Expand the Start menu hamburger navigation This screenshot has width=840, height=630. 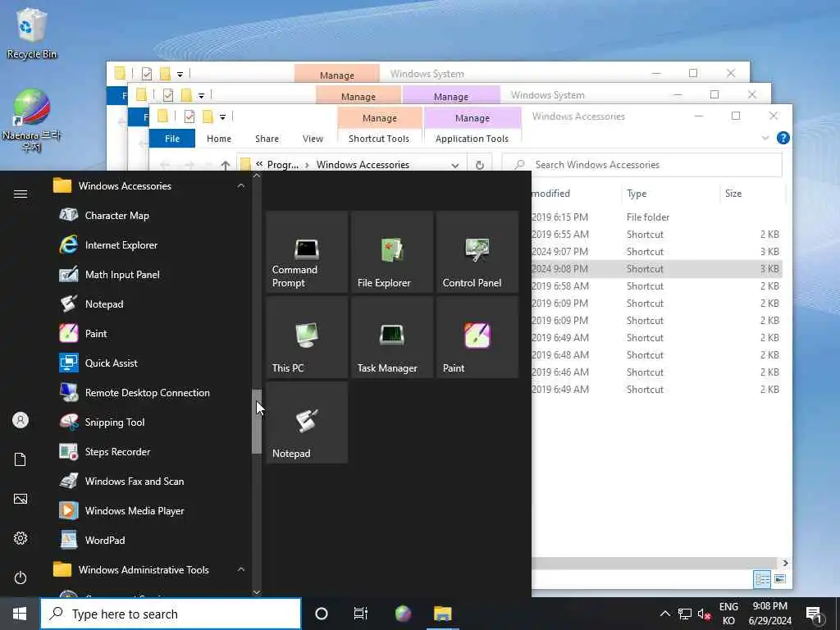[21, 194]
